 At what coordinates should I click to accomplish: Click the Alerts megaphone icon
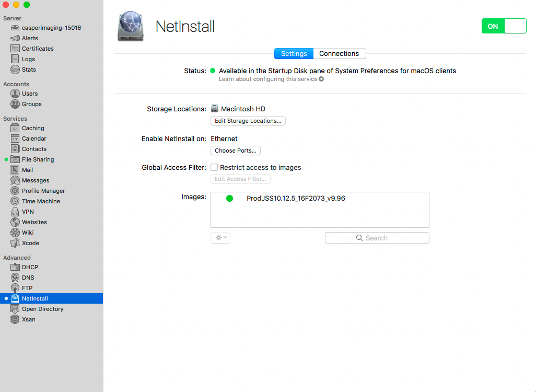[15, 38]
